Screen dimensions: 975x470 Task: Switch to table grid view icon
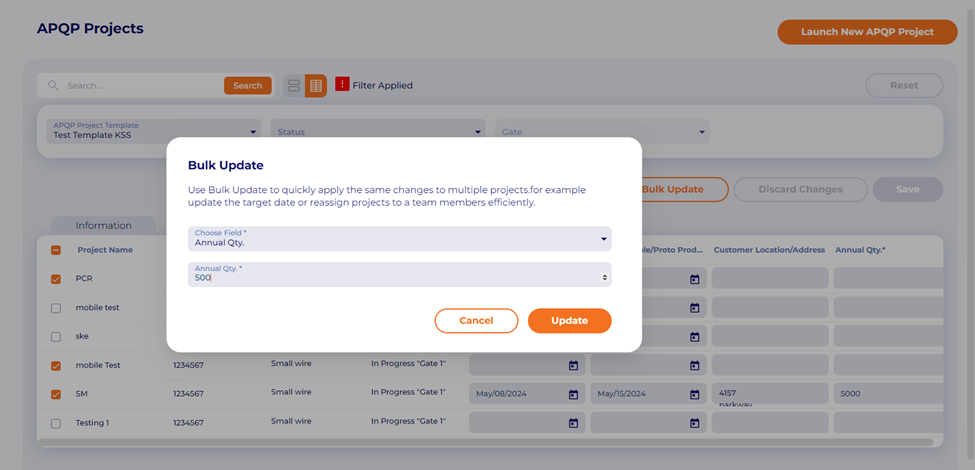click(x=316, y=86)
